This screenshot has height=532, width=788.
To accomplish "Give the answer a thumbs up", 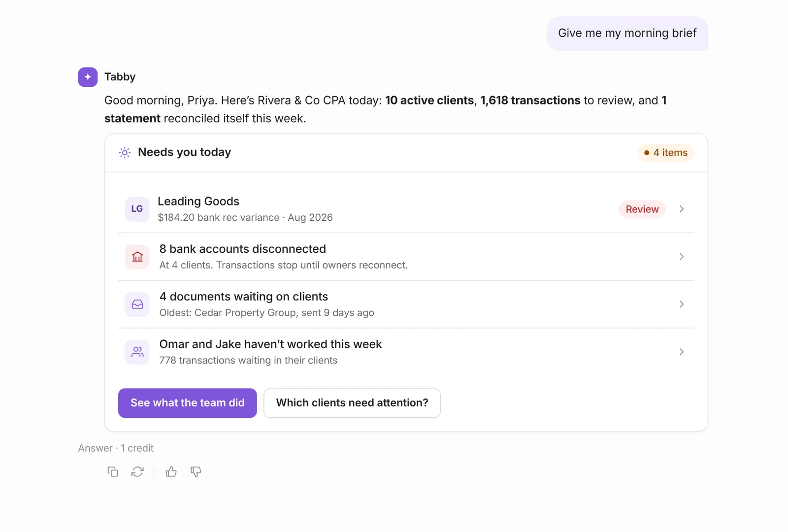I will pos(171,472).
